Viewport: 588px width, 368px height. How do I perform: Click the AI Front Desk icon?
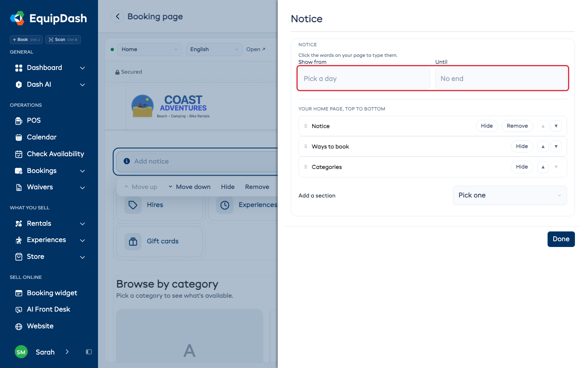tap(19, 310)
